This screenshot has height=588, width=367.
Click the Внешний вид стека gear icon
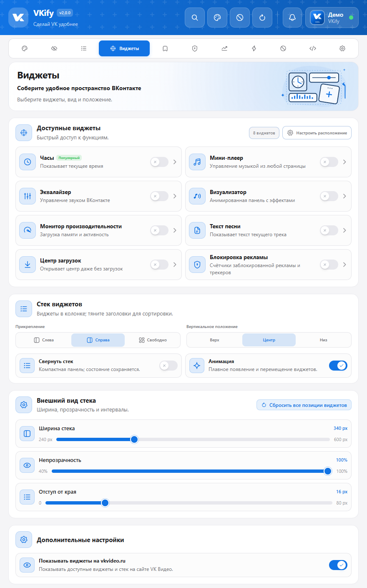click(x=24, y=405)
